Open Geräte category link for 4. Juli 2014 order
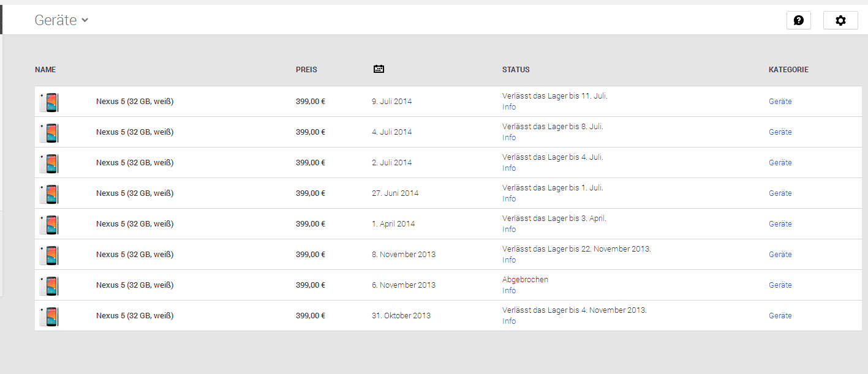Viewport: 868px width, 374px height. pyautogui.click(x=780, y=132)
